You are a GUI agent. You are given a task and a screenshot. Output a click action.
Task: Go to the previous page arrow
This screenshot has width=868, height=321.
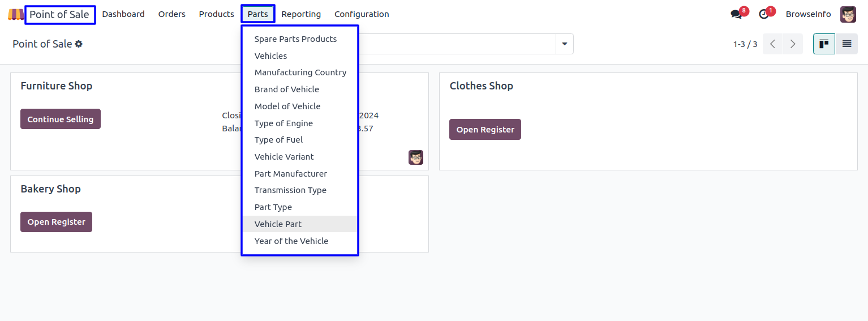point(772,44)
